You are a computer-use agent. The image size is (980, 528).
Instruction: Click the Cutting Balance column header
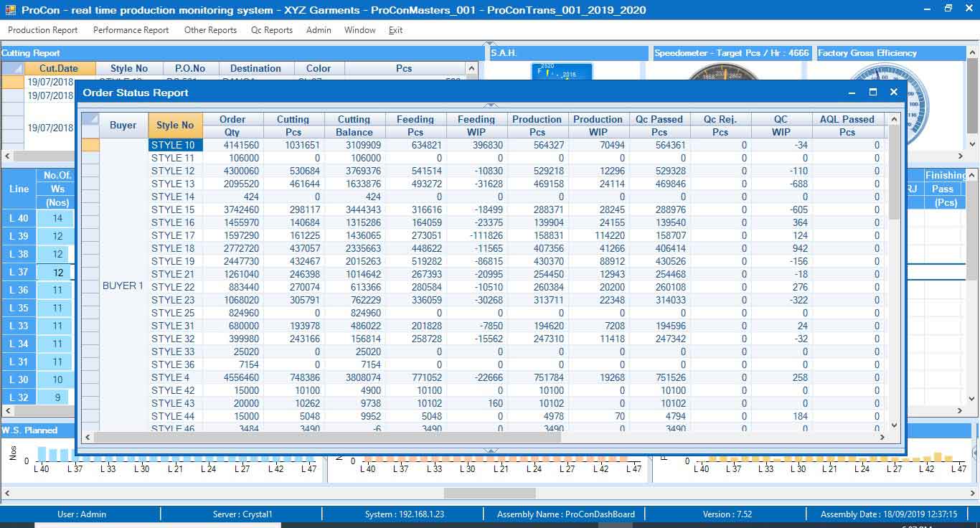pyautogui.click(x=354, y=126)
